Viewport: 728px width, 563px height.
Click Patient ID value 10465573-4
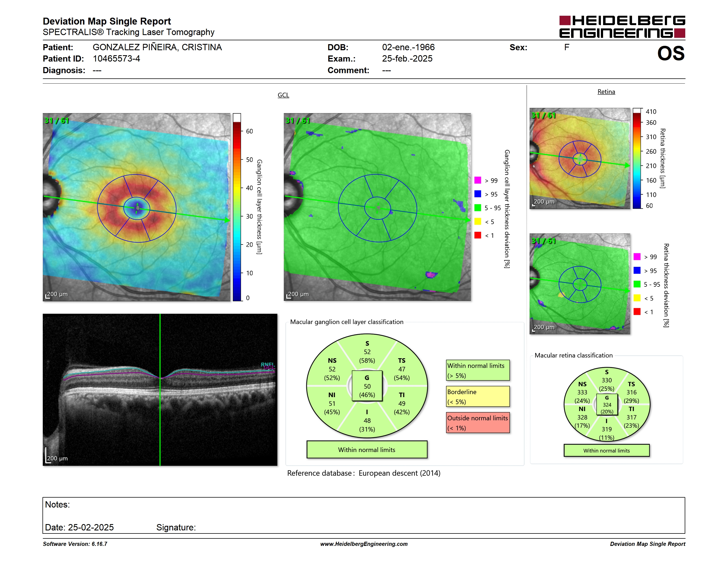[116, 59]
